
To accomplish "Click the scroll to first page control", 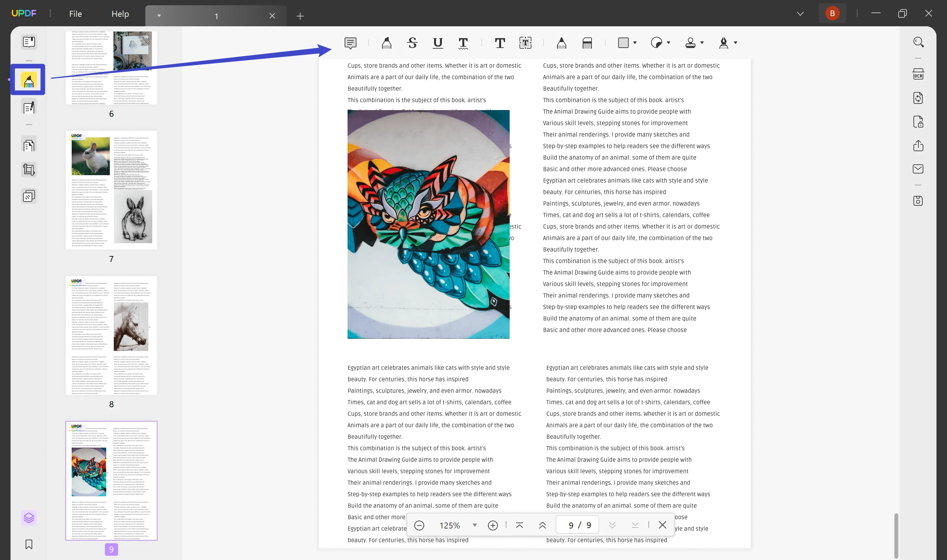I will [x=520, y=525].
